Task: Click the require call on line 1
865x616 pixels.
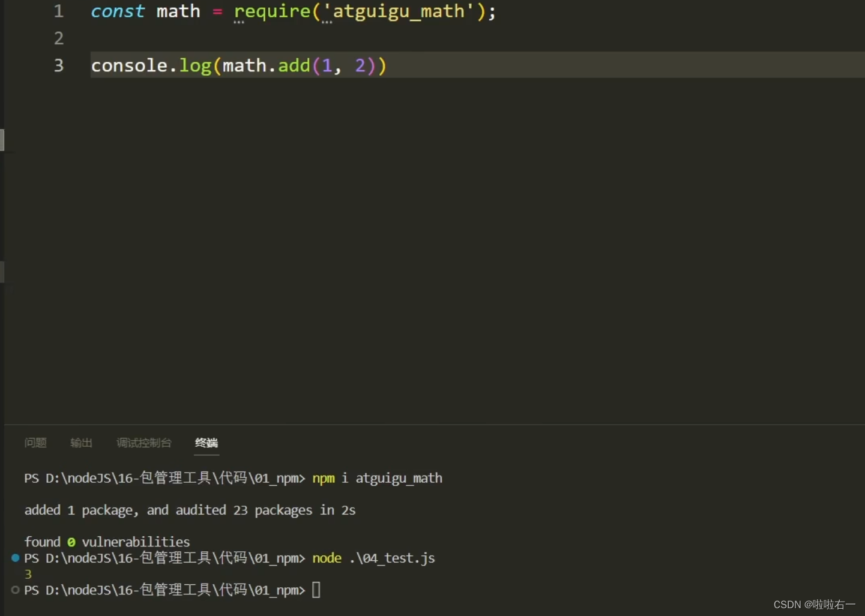Action: [x=272, y=11]
